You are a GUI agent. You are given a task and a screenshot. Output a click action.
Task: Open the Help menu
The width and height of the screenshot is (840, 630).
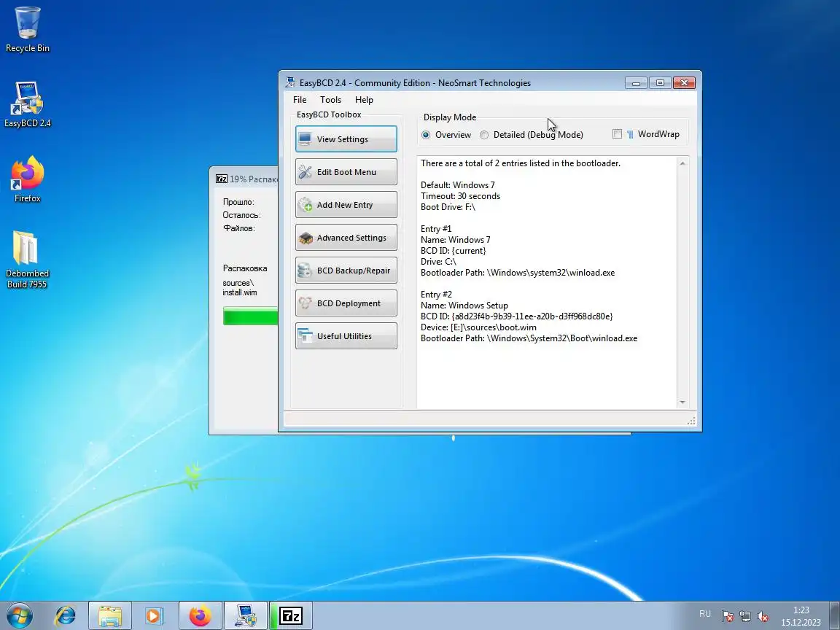click(365, 100)
